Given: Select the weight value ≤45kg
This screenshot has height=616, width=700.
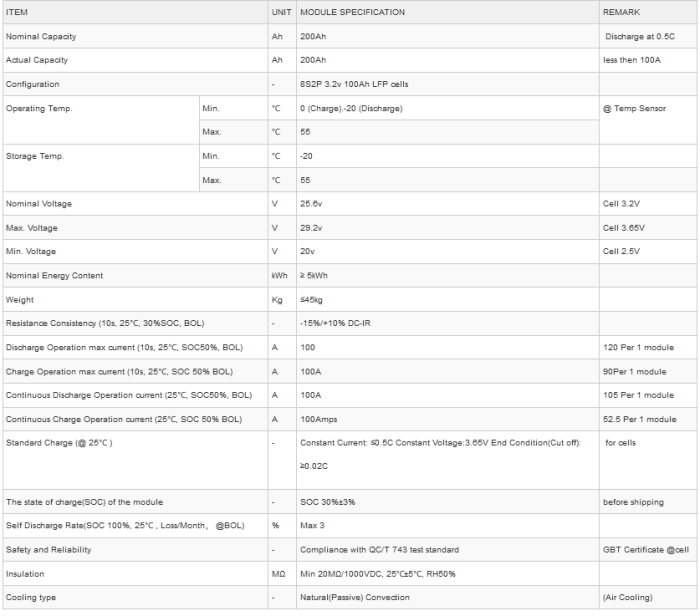Looking at the screenshot, I should (x=313, y=299).
